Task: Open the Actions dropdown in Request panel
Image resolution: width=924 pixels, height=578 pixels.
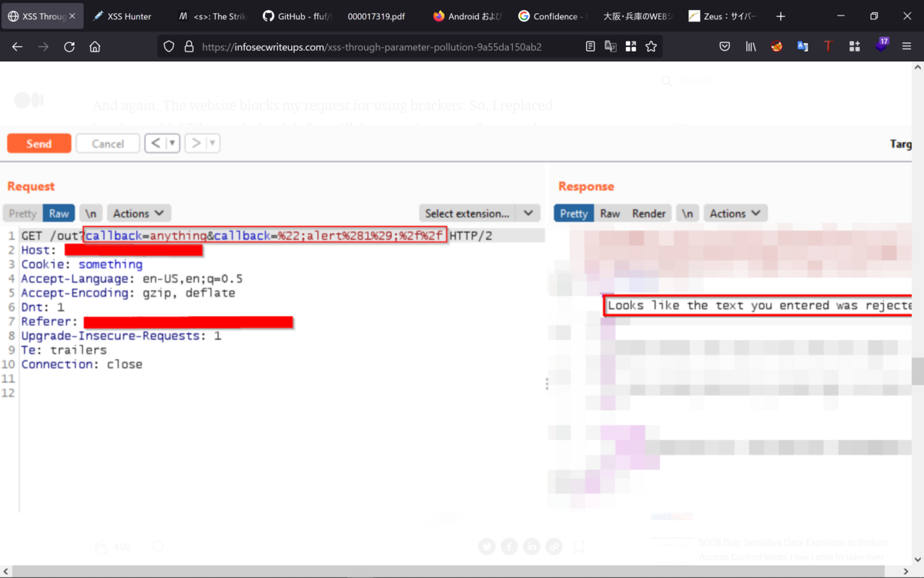Action: [139, 213]
